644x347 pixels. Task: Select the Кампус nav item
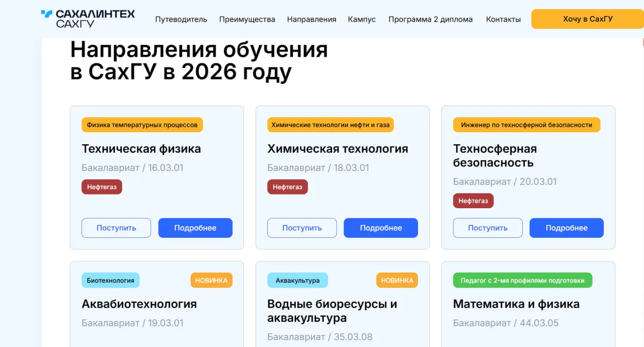click(362, 19)
